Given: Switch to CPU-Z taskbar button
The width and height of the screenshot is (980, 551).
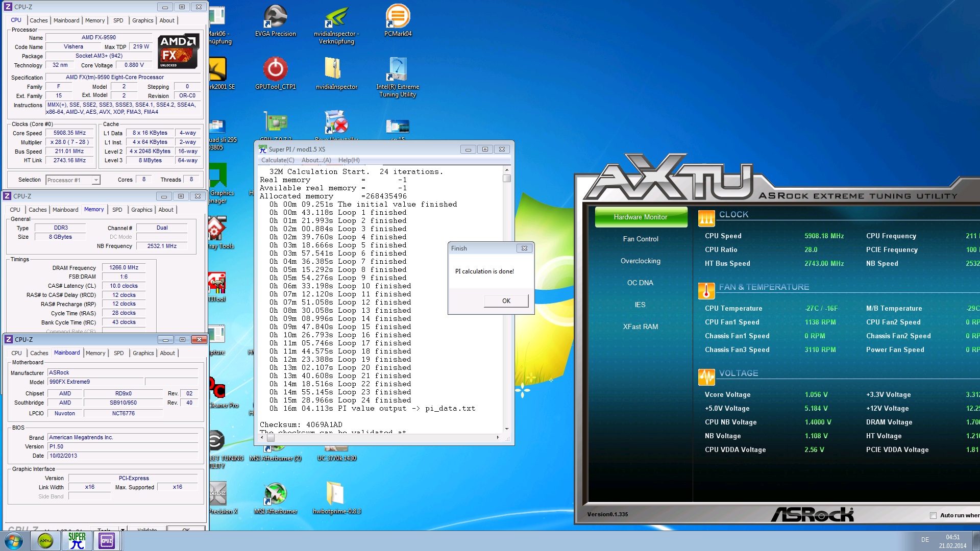Looking at the screenshot, I should [x=107, y=541].
